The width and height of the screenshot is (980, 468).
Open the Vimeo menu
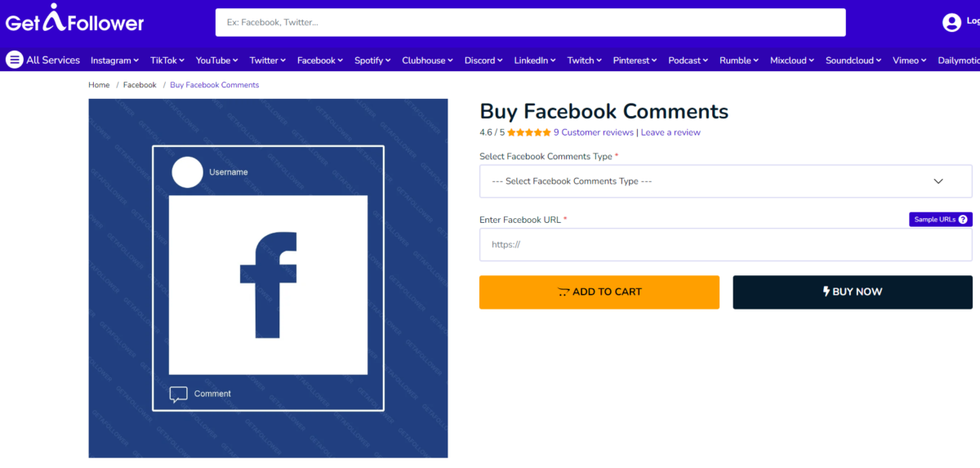(910, 60)
